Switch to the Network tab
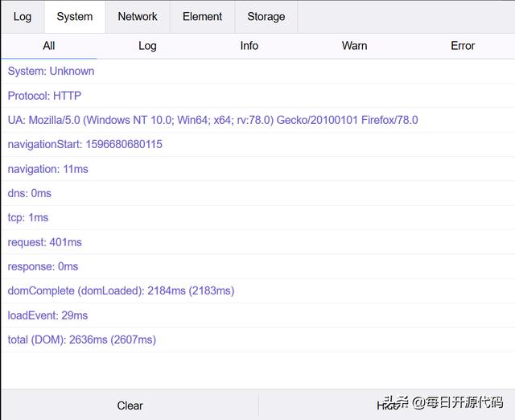Image resolution: width=515 pixels, height=420 pixels. click(x=138, y=17)
